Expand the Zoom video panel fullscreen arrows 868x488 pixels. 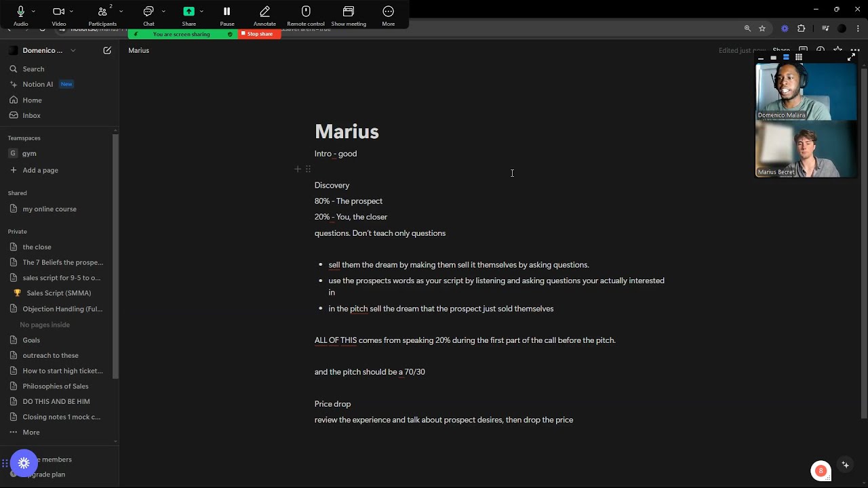click(851, 58)
